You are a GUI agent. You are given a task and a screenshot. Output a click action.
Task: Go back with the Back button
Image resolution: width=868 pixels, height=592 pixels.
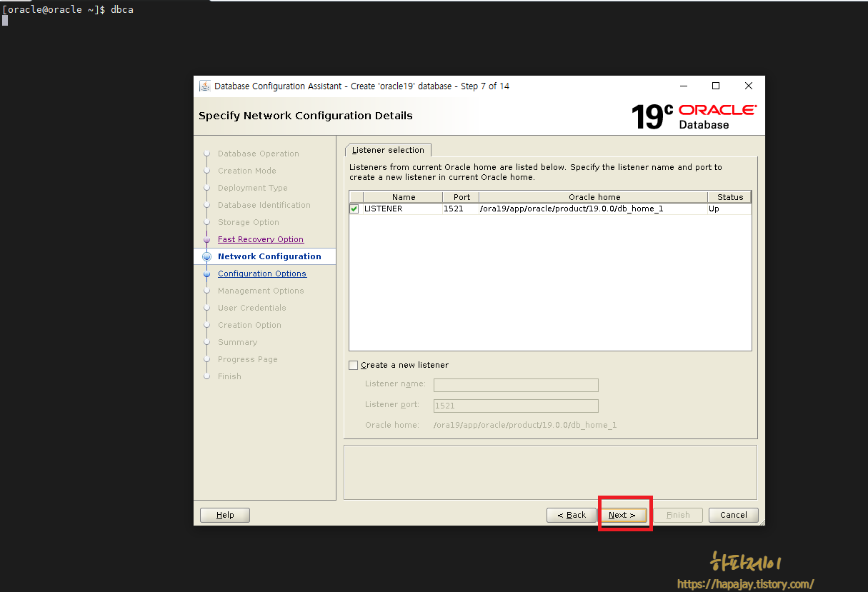pos(572,515)
